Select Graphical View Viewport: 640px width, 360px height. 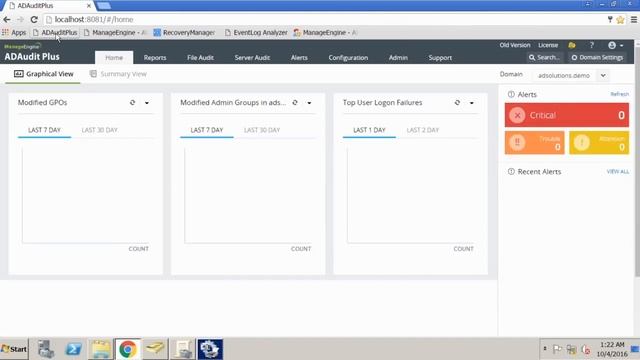pos(43,74)
